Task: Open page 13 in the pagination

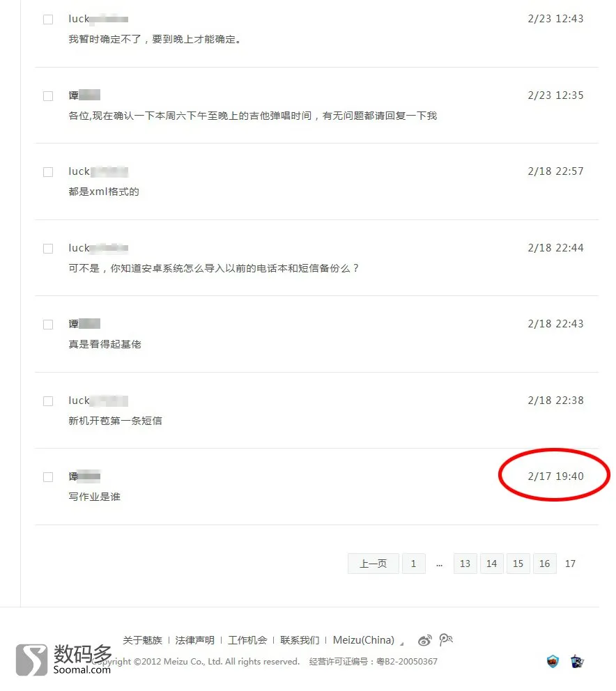Action: coord(465,564)
